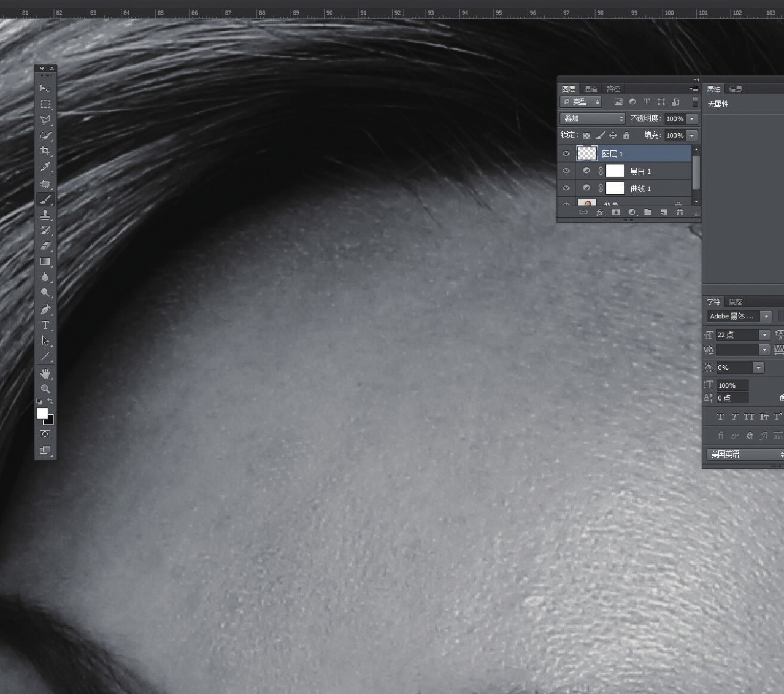The width and height of the screenshot is (784, 694).
Task: Select the Pen tool
Action: click(x=45, y=309)
